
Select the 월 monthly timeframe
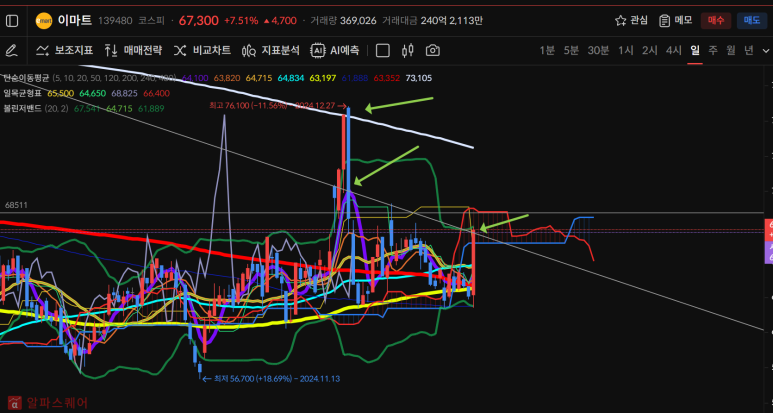point(731,50)
